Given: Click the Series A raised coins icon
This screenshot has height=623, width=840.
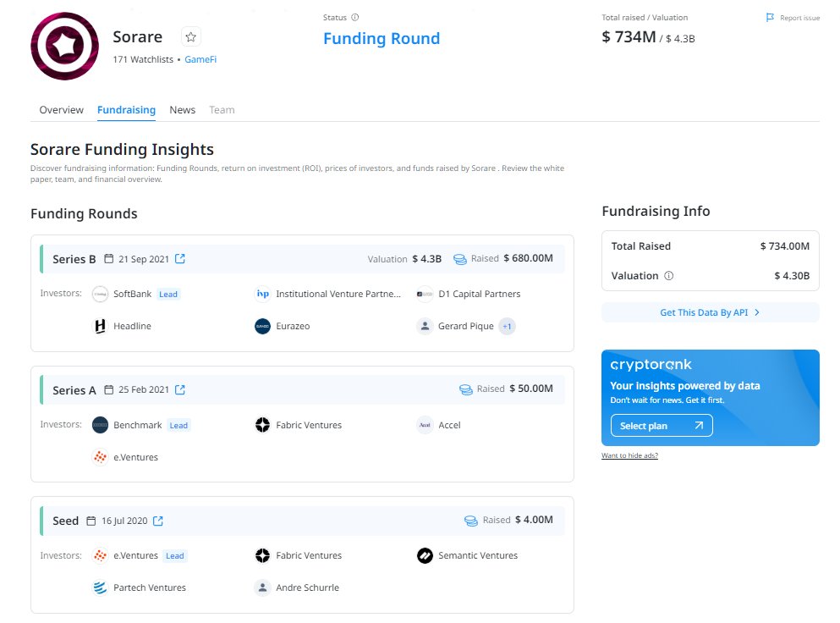Looking at the screenshot, I should pos(466,389).
